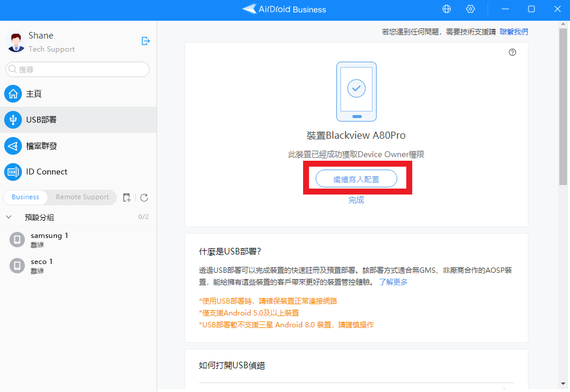Click the 繼續寫入配置 button
This screenshot has height=392, width=570.
pyautogui.click(x=356, y=179)
